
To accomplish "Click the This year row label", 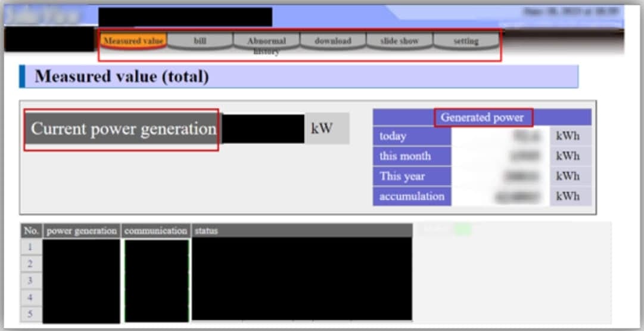I will [411, 176].
